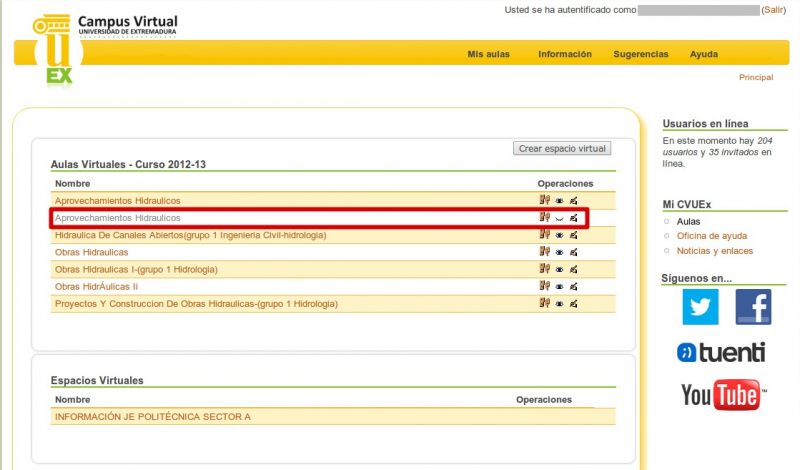Image resolution: width=800 pixels, height=470 pixels.
Task: Open INFORMACIÓN JE POLITÉCNICA SECTOR A space
Action: tap(153, 417)
